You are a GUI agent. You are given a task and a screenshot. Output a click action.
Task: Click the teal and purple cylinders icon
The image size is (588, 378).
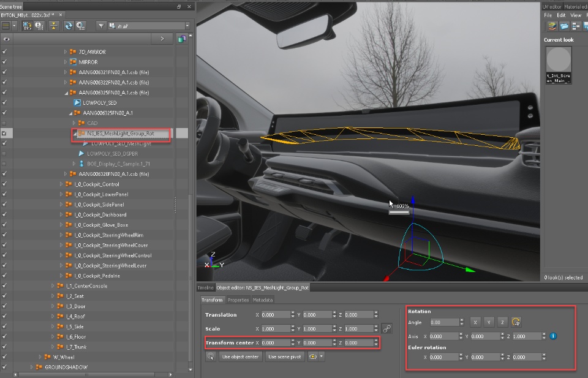(x=182, y=39)
